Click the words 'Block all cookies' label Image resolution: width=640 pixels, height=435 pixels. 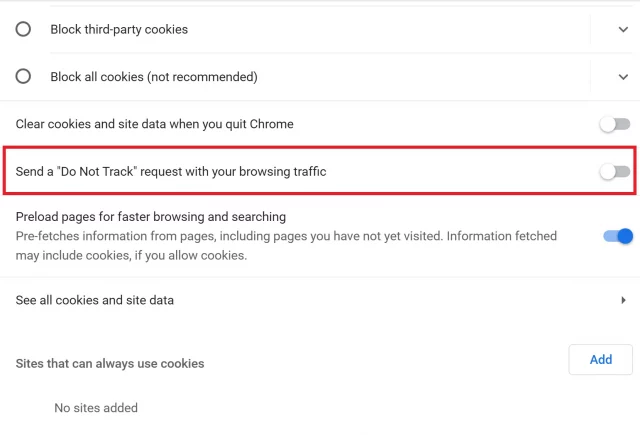pos(97,77)
